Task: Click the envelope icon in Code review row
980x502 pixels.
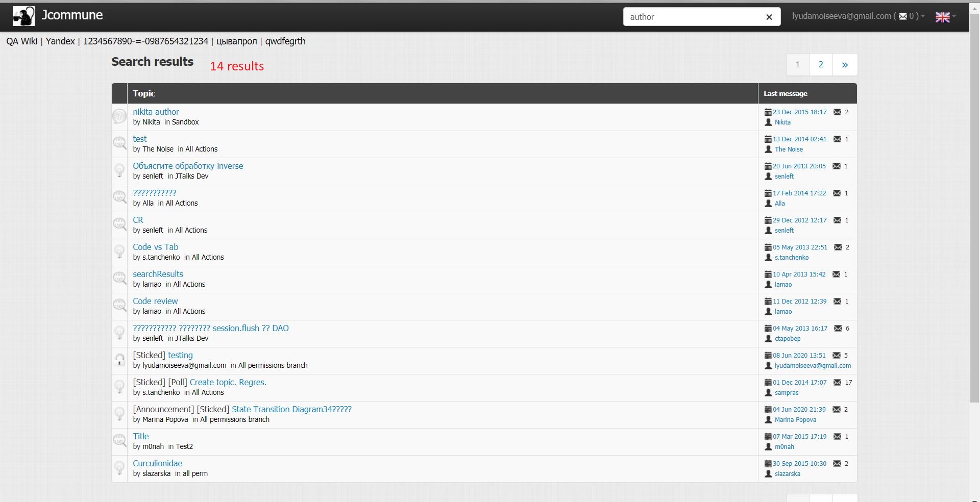Action: (838, 302)
